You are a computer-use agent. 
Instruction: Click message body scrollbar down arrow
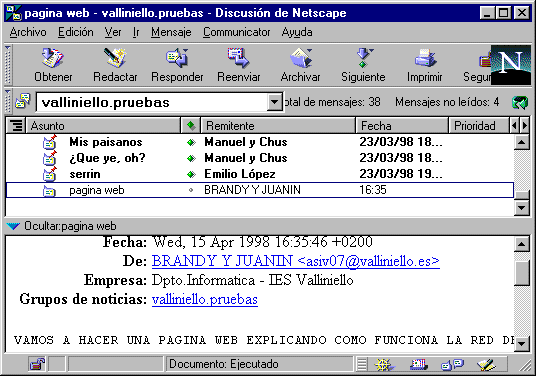(x=522, y=343)
